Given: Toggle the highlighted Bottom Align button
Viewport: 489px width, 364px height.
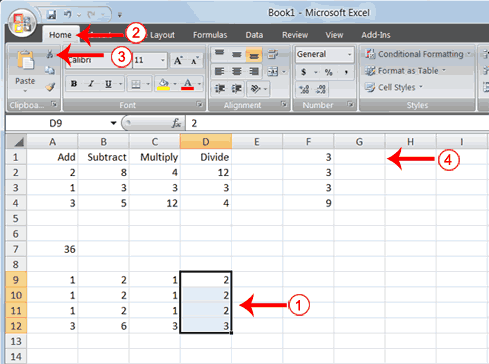Looking at the screenshot, I should 254,54.
